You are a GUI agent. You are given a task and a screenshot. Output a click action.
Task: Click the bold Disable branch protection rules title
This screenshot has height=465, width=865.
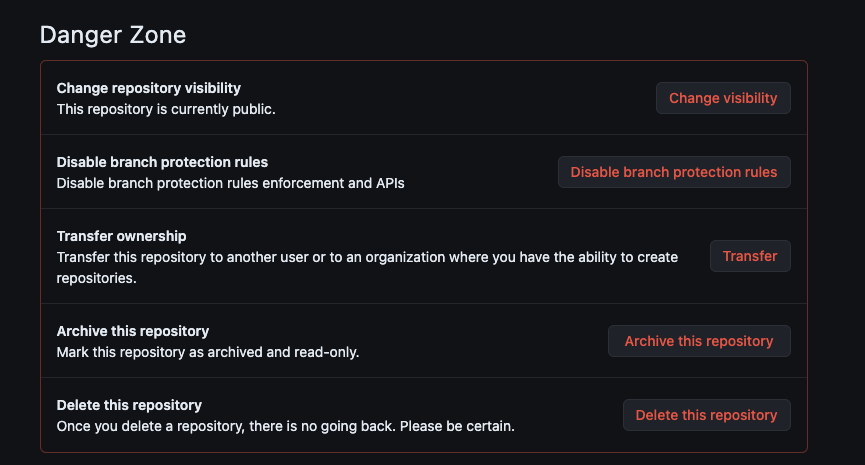(x=162, y=162)
